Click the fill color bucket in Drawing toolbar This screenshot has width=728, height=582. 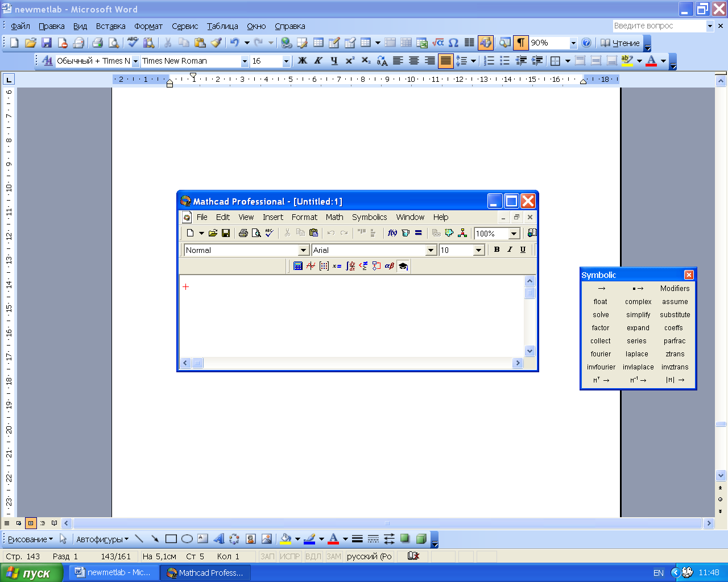[x=286, y=539]
